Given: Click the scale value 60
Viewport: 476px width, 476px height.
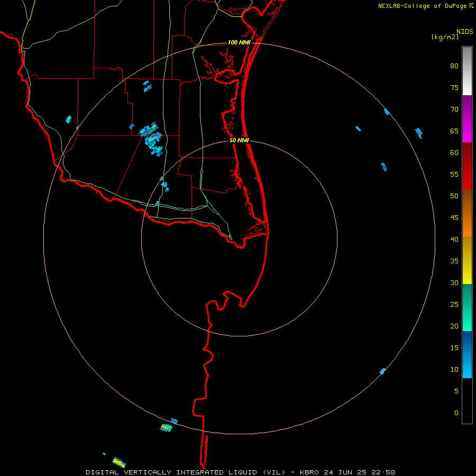Looking at the screenshot, I should click(x=454, y=153).
